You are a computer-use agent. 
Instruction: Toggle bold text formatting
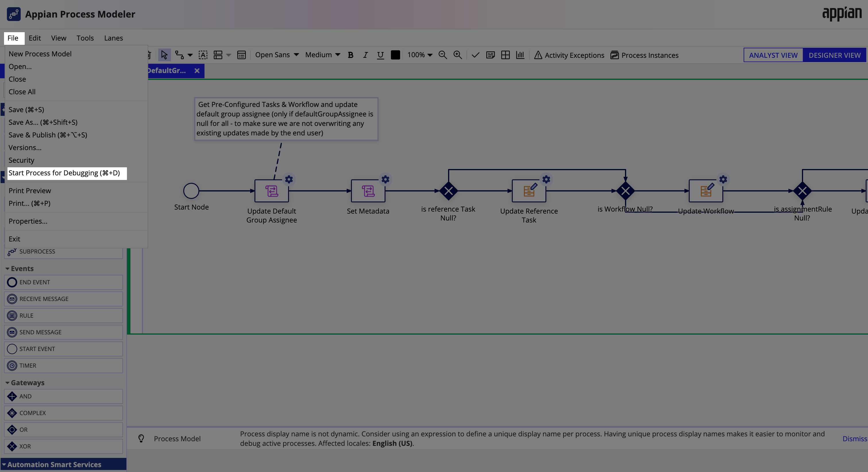(350, 55)
